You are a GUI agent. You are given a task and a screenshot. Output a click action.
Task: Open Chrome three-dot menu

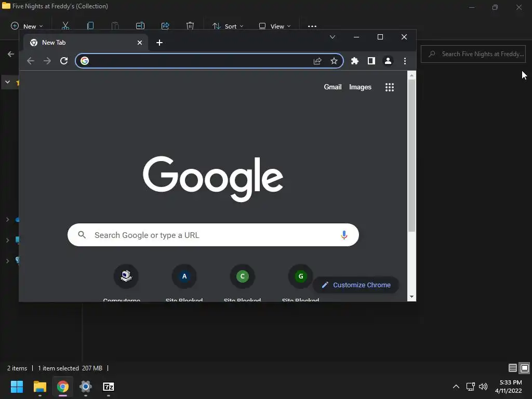(x=404, y=61)
